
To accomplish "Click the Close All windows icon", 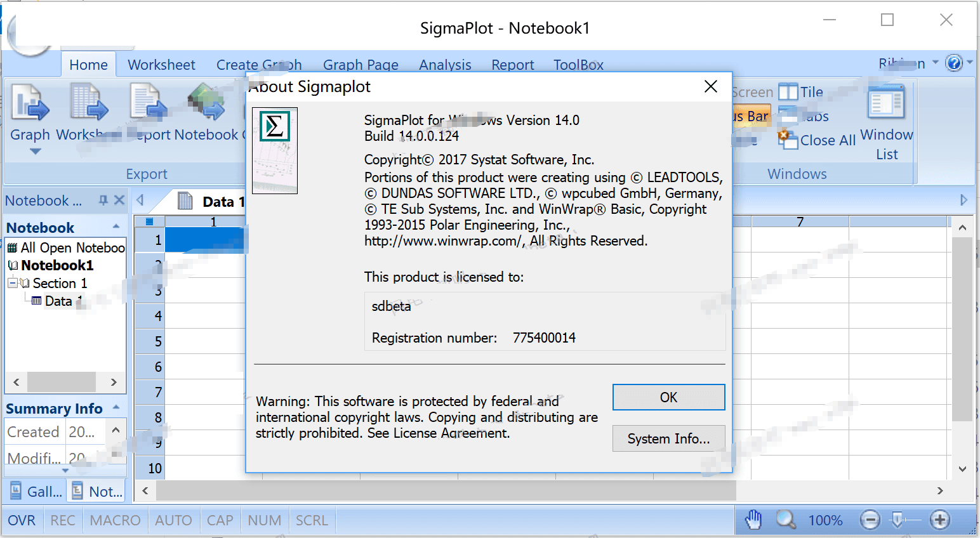I will pos(788,140).
